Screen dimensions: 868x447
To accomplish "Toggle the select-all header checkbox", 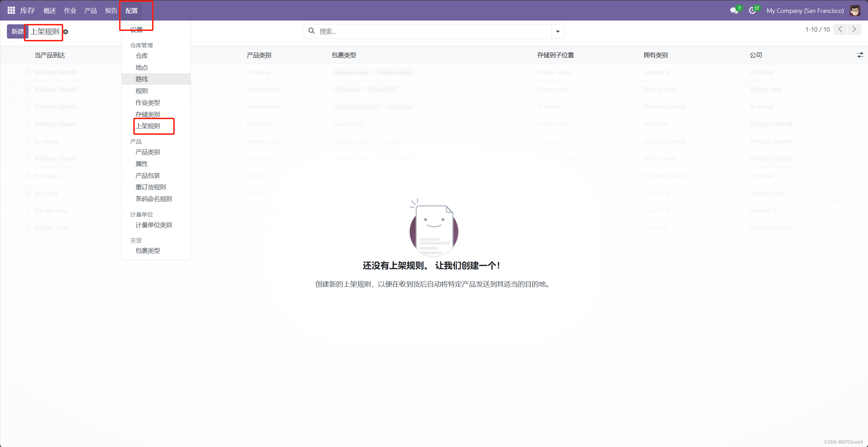I will pyautogui.click(x=10, y=55).
